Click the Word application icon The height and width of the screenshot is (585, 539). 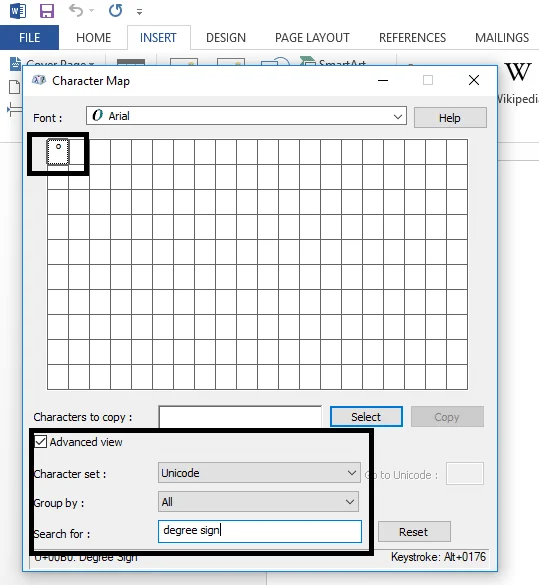[18, 11]
